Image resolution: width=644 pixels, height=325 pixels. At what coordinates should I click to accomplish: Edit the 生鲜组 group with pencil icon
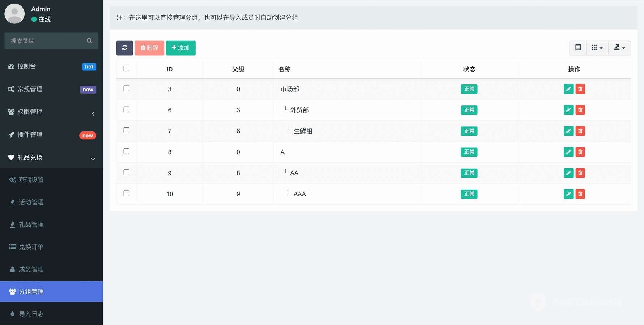568,131
